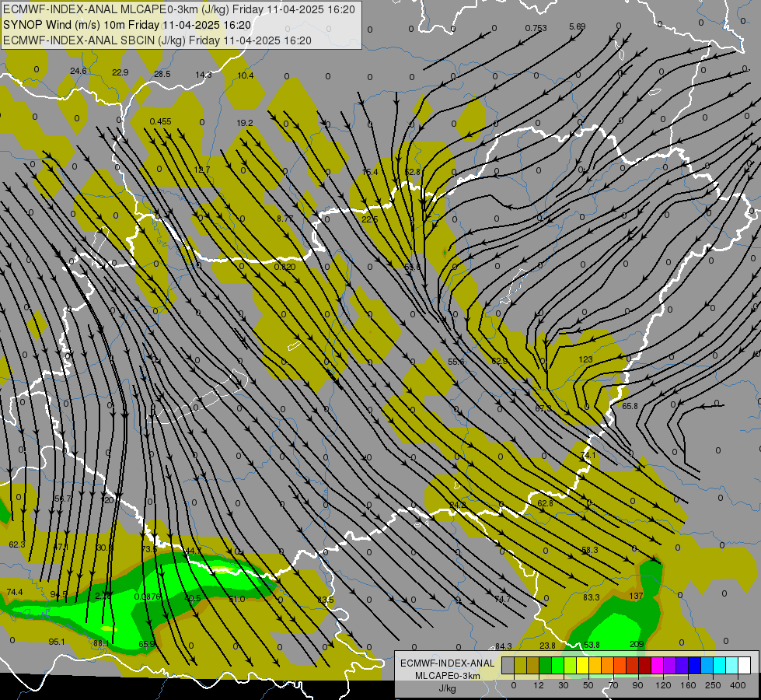Click the dark green legend swatch

(x=546, y=666)
